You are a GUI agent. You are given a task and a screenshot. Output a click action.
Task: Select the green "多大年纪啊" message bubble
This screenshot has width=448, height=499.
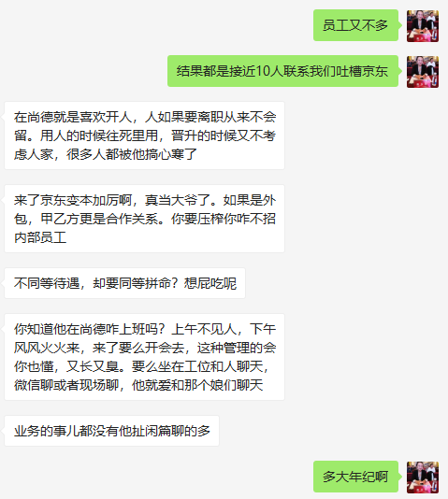[x=355, y=477]
